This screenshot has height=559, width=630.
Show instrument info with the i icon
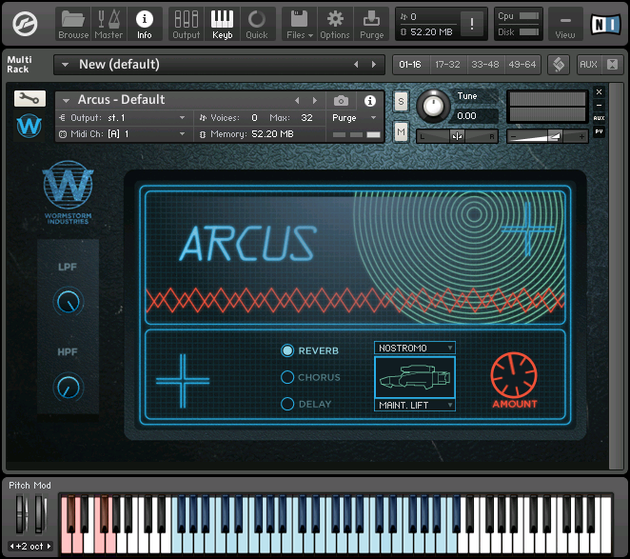[x=370, y=101]
